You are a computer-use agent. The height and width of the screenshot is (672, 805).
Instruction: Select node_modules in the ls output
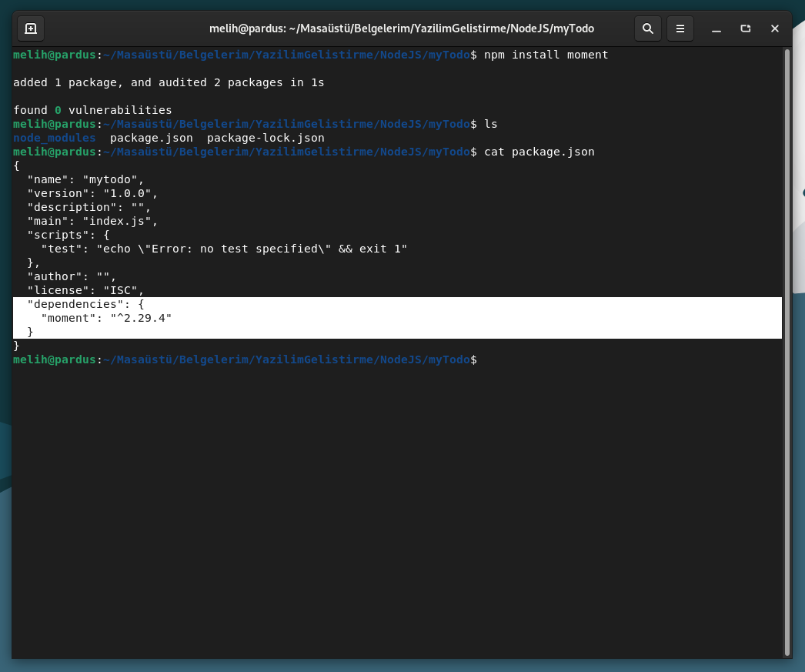pos(55,138)
